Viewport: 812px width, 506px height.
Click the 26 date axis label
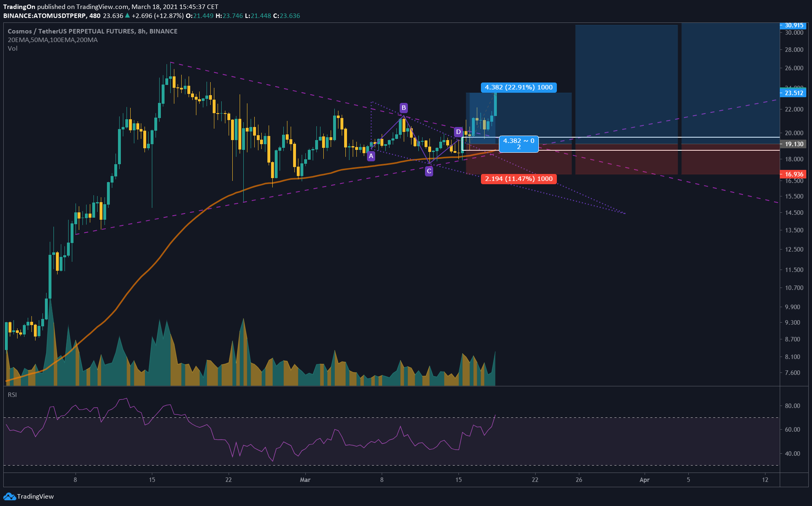[579, 480]
